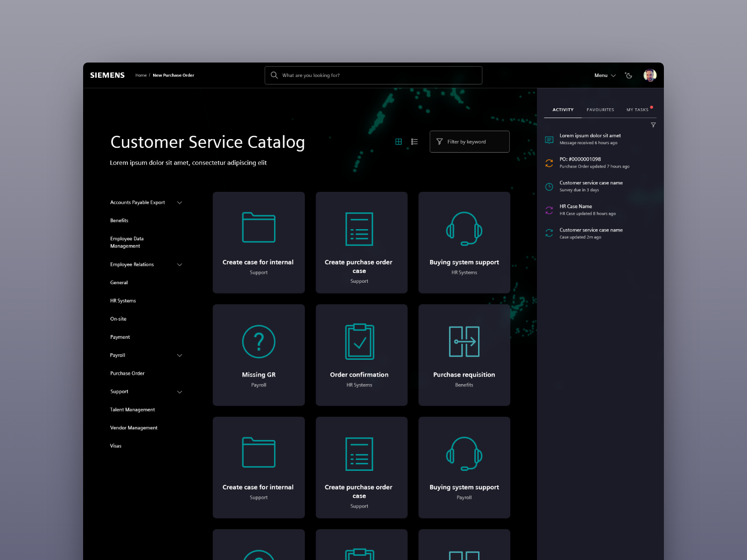The image size is (747, 560).
Task: Collapse the Payroll category chevron
Action: (x=180, y=355)
